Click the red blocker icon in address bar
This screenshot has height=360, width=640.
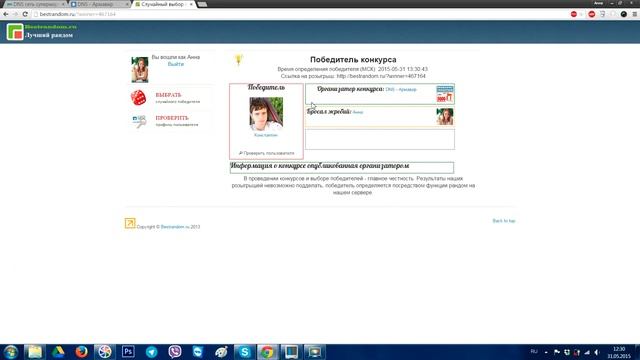coord(574,14)
